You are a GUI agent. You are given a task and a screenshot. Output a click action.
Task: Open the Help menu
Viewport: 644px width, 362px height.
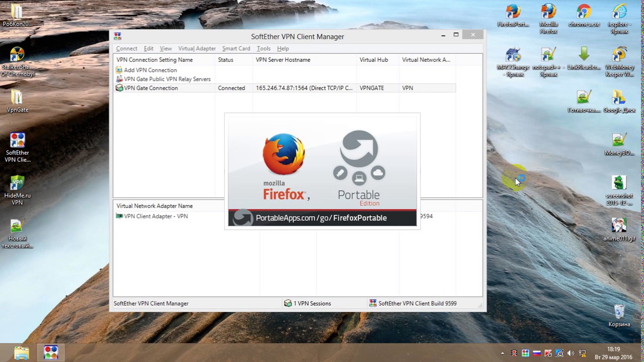pos(283,49)
